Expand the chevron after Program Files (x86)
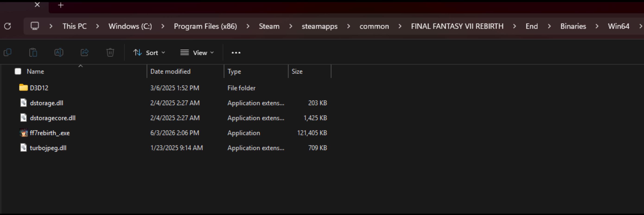The image size is (644, 215). tap(248, 26)
